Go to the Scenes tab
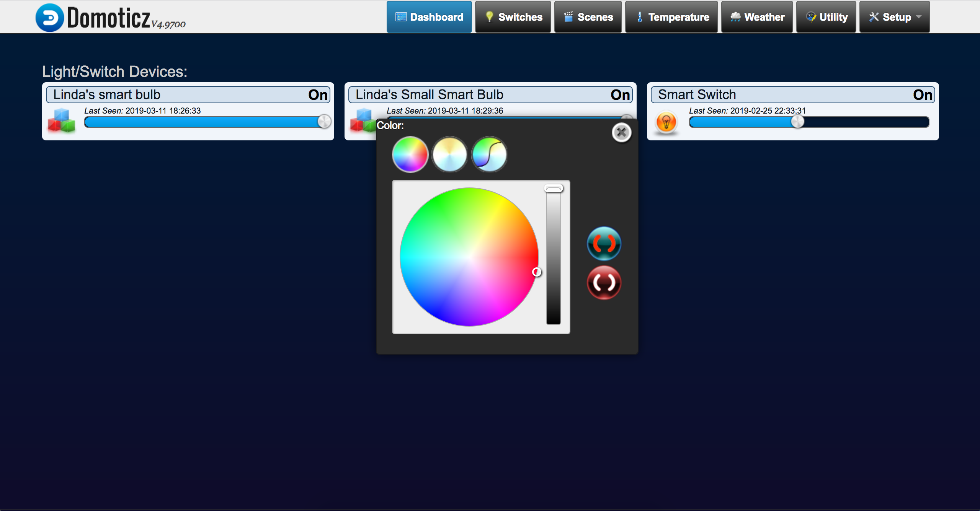The image size is (980, 511). pyautogui.click(x=588, y=17)
